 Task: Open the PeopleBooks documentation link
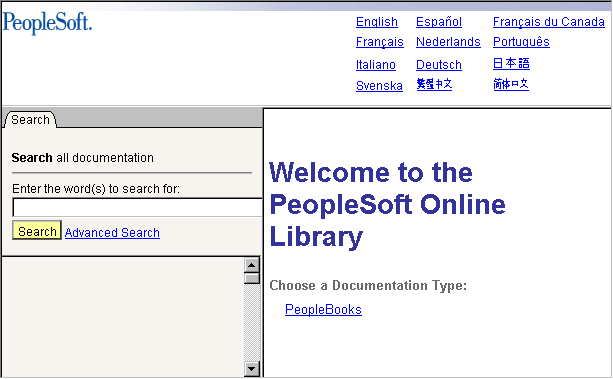click(323, 309)
